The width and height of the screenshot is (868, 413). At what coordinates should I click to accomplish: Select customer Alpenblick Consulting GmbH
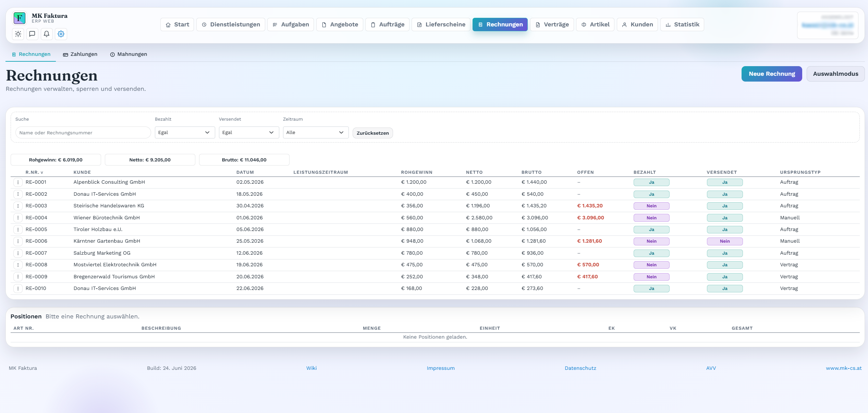point(109,182)
